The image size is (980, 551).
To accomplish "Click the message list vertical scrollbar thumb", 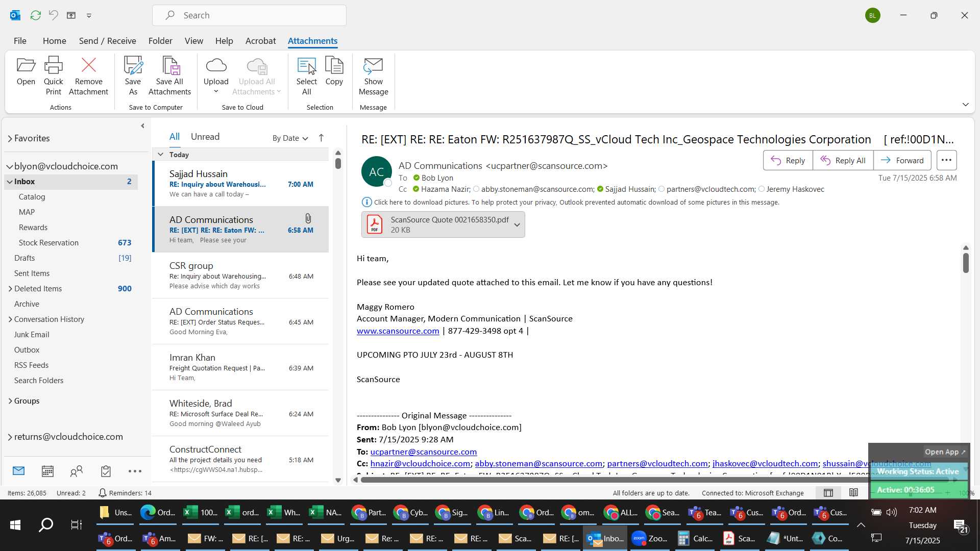I will tap(338, 163).
